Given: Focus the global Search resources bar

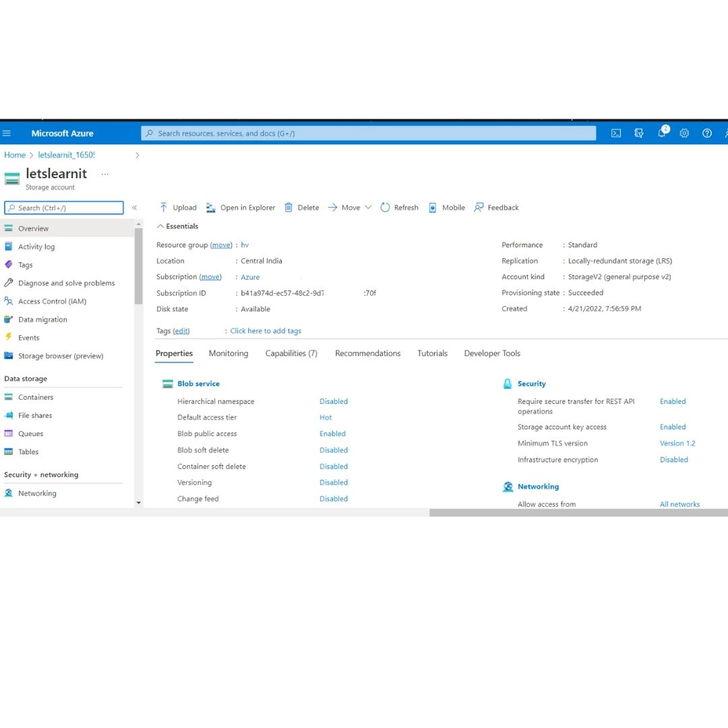Looking at the screenshot, I should pos(368,133).
